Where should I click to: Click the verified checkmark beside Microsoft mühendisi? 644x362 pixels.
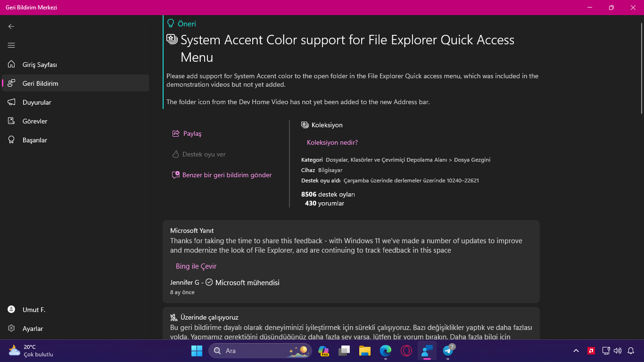pos(209,282)
